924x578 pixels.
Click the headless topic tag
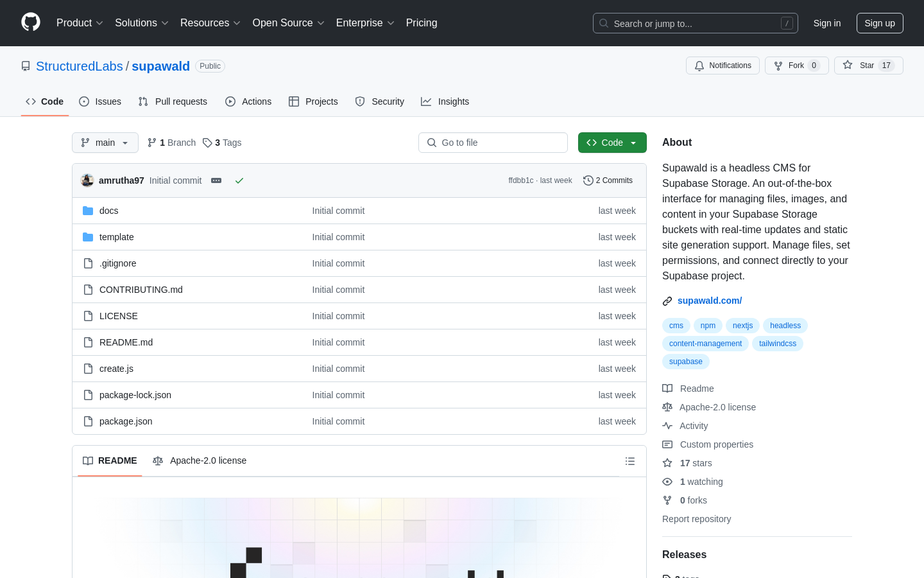785,326
